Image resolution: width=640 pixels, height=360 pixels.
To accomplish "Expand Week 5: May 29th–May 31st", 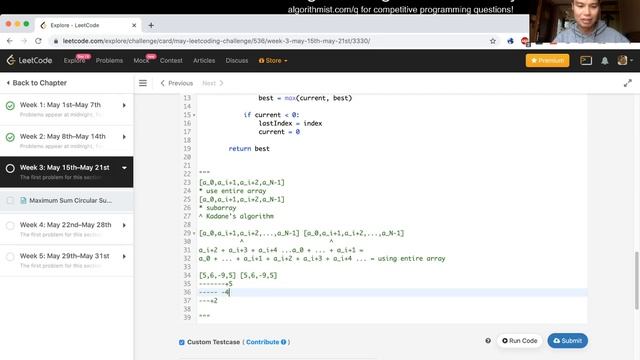I will point(124,256).
